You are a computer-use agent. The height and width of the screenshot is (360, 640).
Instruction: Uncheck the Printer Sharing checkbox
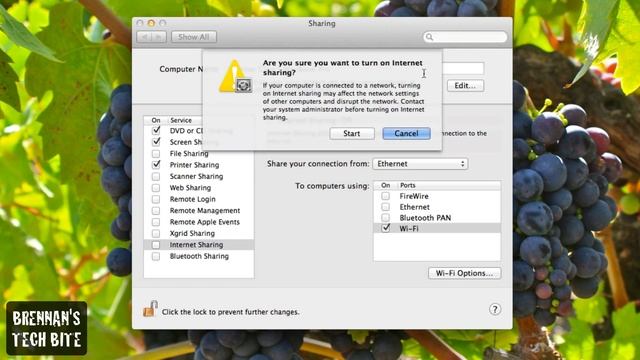156,165
